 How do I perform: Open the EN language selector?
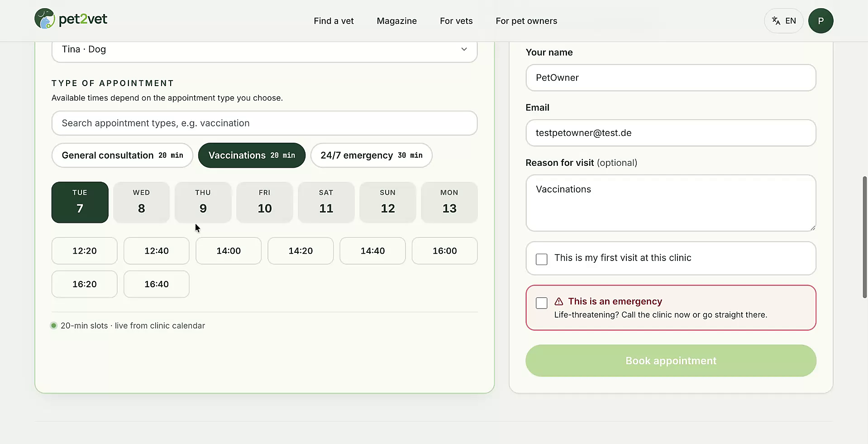coord(783,21)
